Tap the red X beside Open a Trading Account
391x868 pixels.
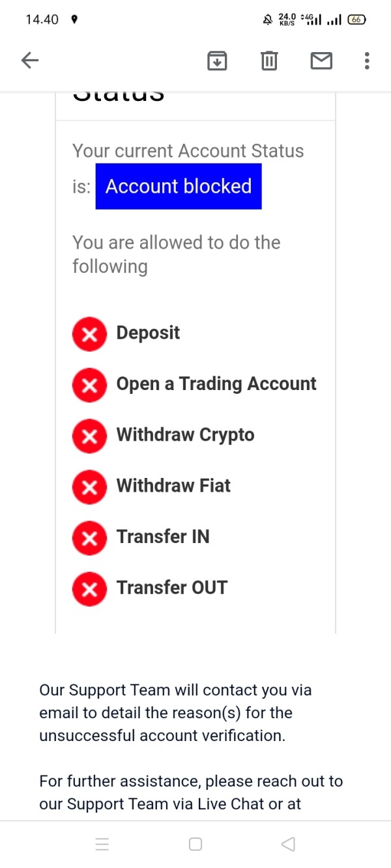pos(89,385)
